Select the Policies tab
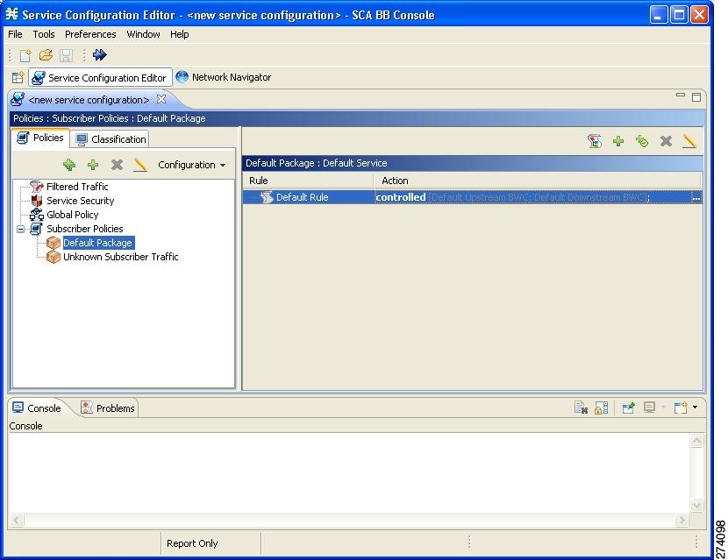 (40, 138)
